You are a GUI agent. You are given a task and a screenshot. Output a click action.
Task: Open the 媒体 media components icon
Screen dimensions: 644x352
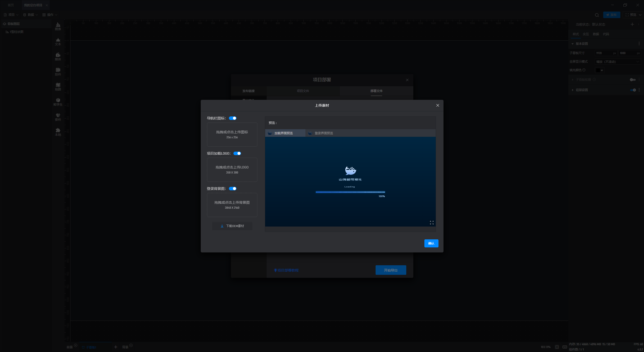coord(58,57)
